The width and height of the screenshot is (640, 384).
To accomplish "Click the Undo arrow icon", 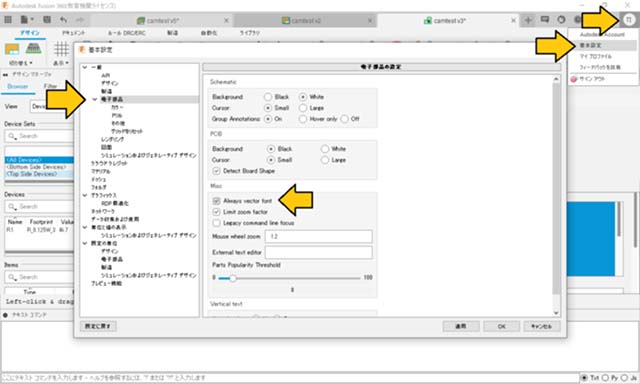I will pyautogui.click(x=63, y=19).
